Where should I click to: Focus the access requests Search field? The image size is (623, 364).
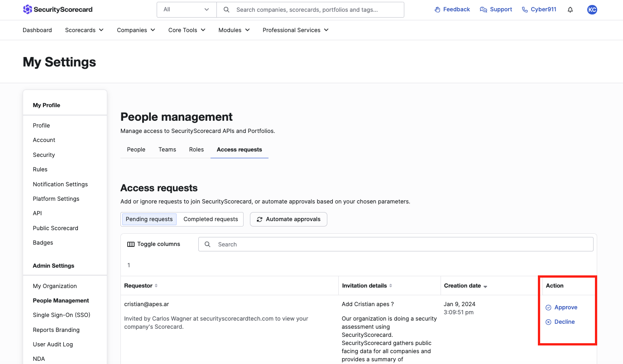coord(396,244)
